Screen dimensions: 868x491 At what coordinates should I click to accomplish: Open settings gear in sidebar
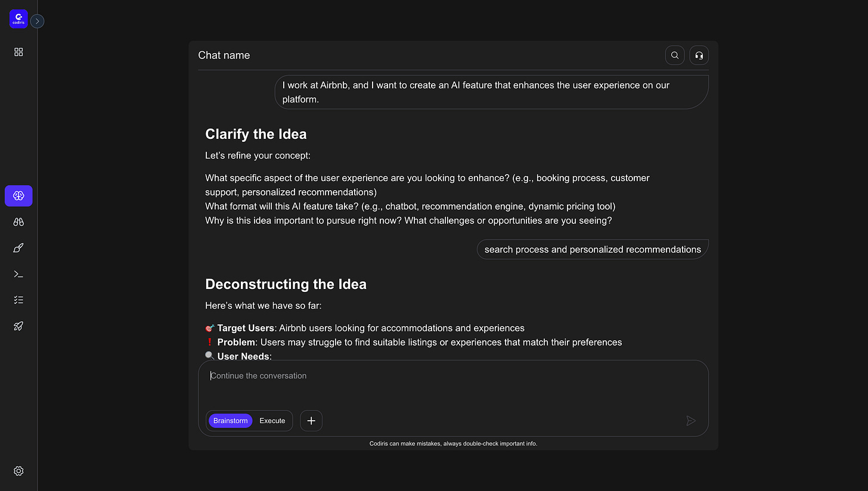click(x=18, y=471)
